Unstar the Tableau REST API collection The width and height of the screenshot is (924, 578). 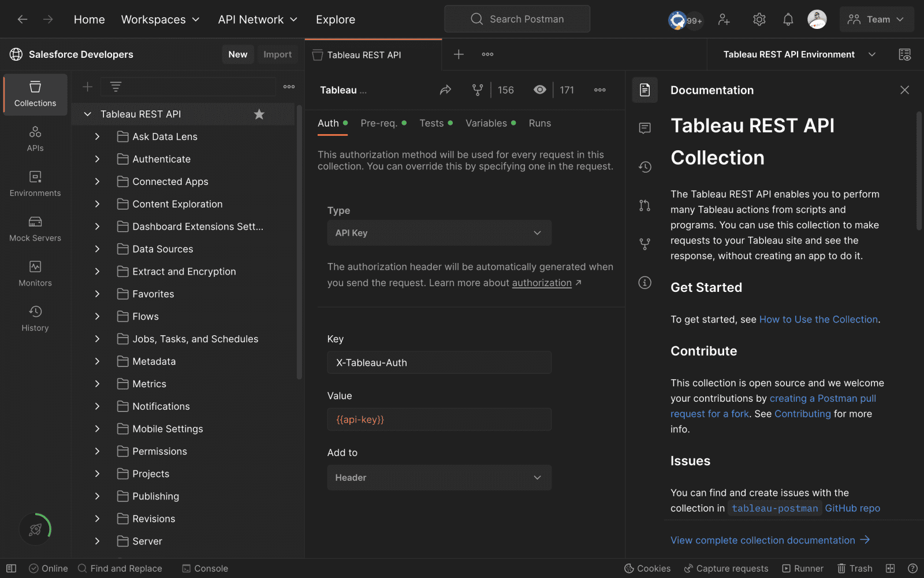coord(259,114)
